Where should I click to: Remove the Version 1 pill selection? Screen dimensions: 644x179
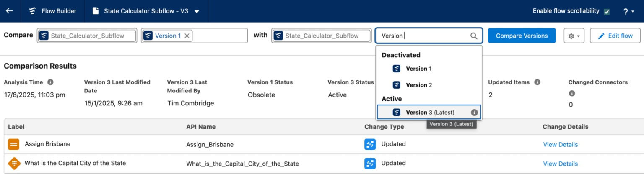click(187, 36)
